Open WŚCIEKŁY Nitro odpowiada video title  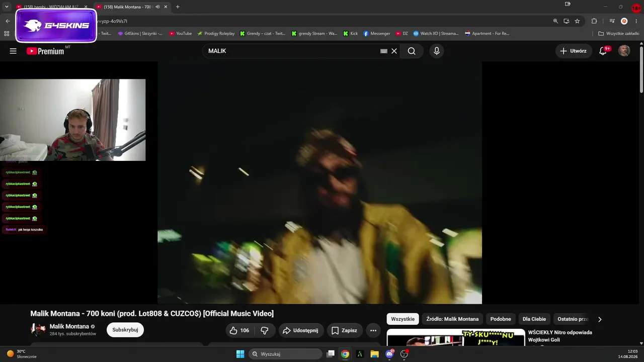[560, 336]
